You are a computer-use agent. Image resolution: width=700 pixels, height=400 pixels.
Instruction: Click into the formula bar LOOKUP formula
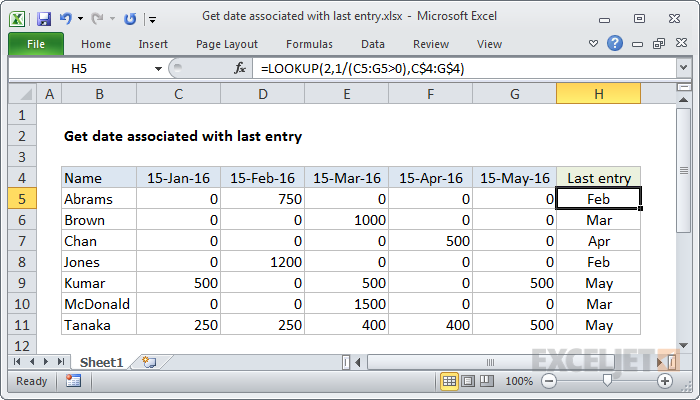tap(464, 69)
